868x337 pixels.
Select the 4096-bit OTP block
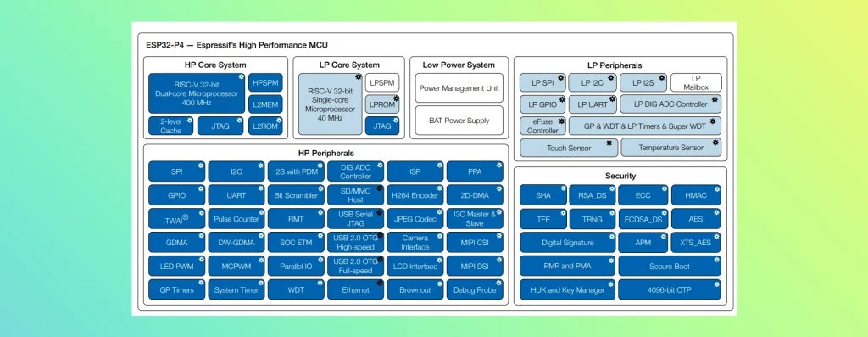coord(670,289)
